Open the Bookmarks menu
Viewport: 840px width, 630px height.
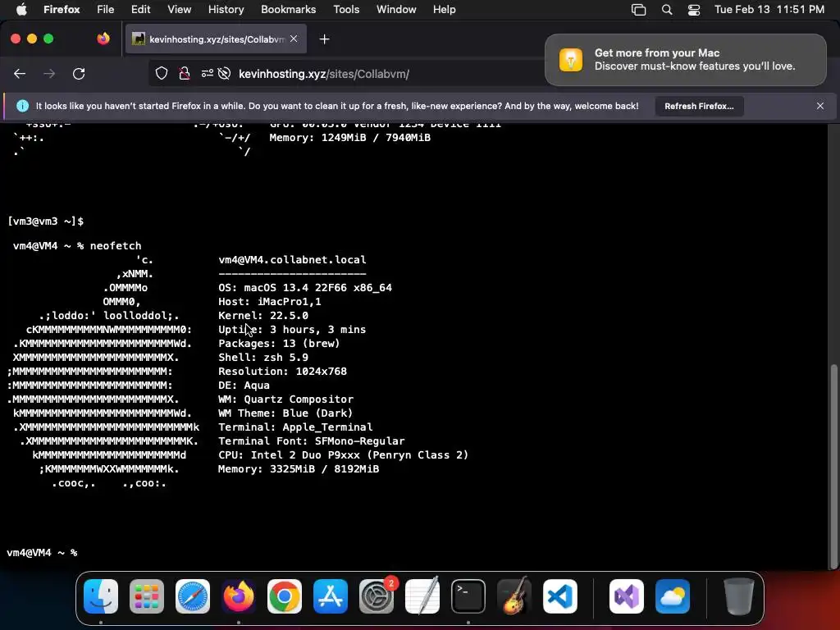click(288, 10)
